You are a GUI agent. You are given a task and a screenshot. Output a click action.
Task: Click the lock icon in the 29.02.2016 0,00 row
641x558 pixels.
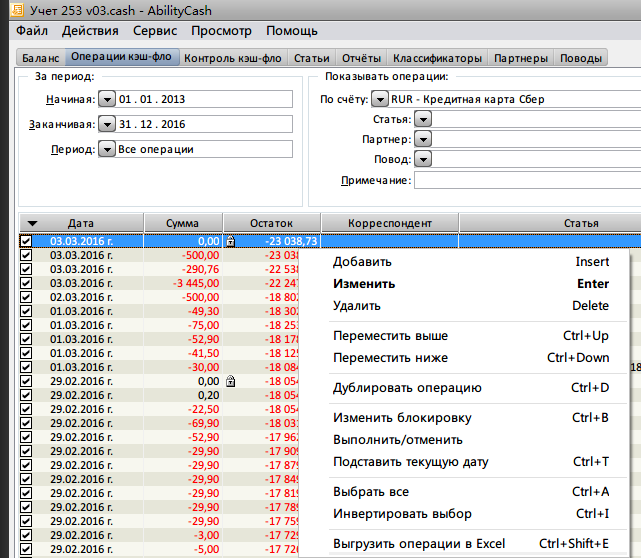tap(231, 381)
